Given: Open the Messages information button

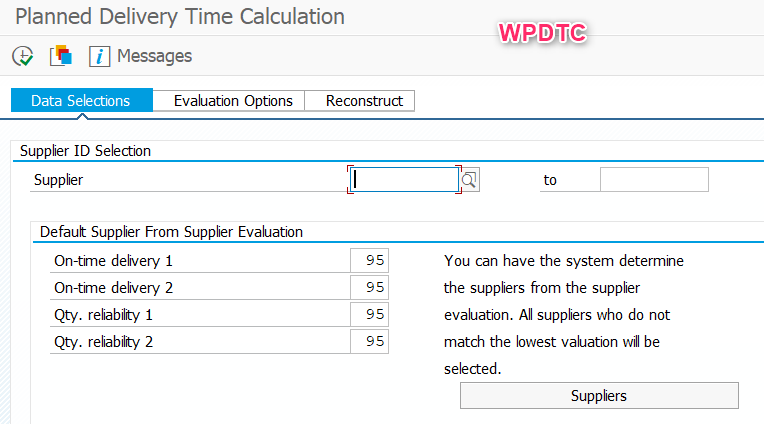Looking at the screenshot, I should point(141,56).
